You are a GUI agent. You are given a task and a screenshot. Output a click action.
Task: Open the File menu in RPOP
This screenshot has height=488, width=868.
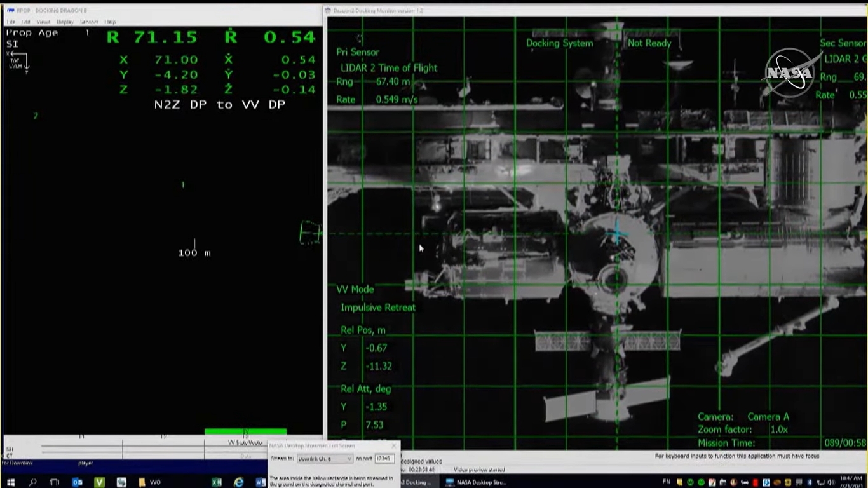click(x=11, y=22)
